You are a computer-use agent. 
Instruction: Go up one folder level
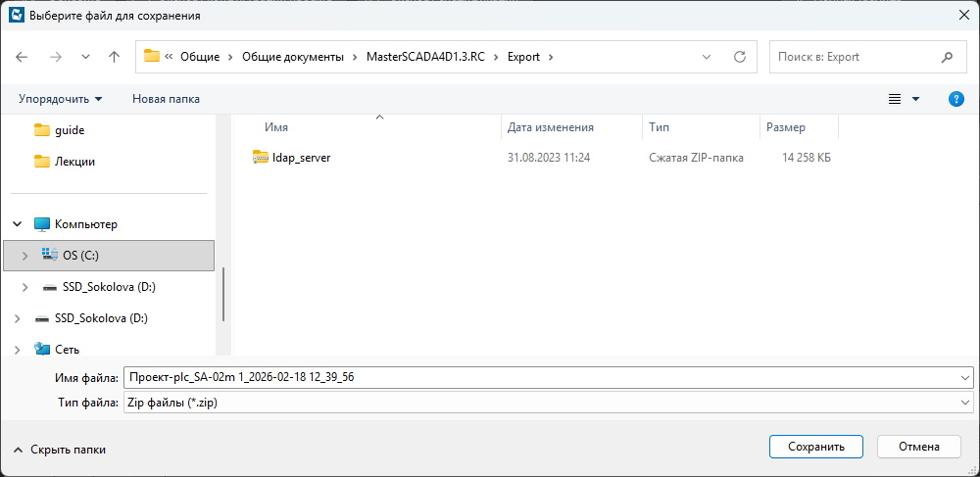(114, 57)
